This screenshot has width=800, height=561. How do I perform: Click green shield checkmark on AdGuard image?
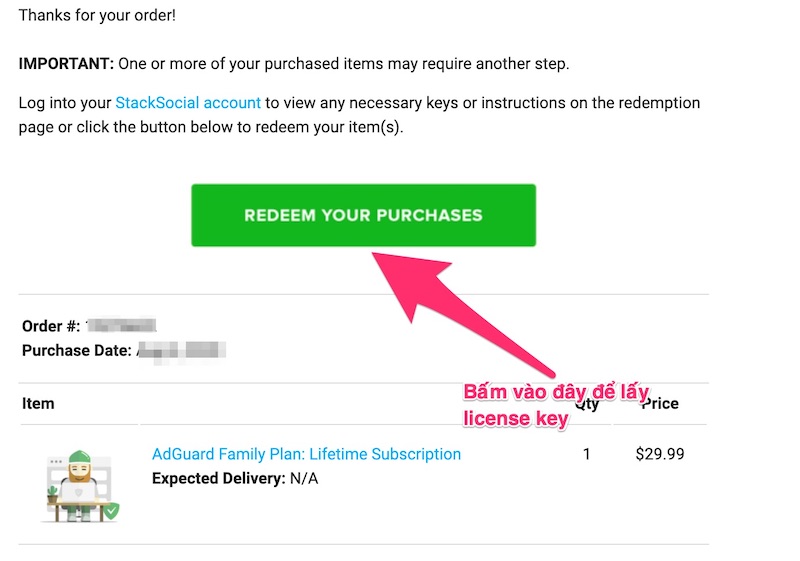[111, 511]
